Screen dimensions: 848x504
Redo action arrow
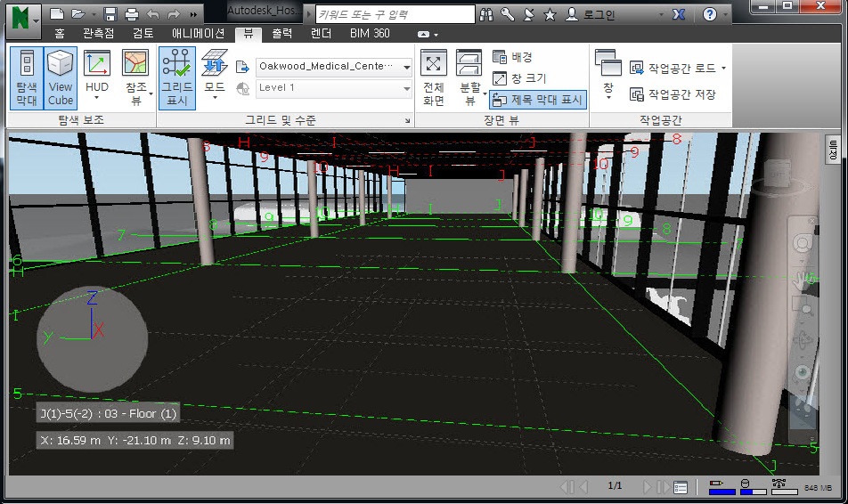coord(175,14)
